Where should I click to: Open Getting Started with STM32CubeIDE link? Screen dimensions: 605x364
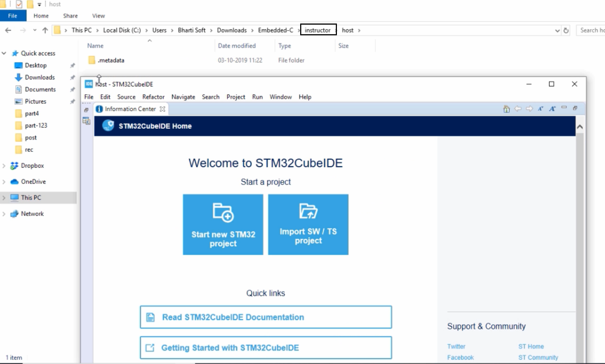click(x=266, y=348)
